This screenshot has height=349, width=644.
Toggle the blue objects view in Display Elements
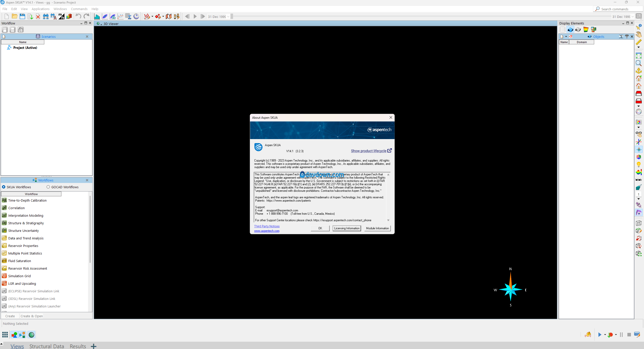pos(570,30)
